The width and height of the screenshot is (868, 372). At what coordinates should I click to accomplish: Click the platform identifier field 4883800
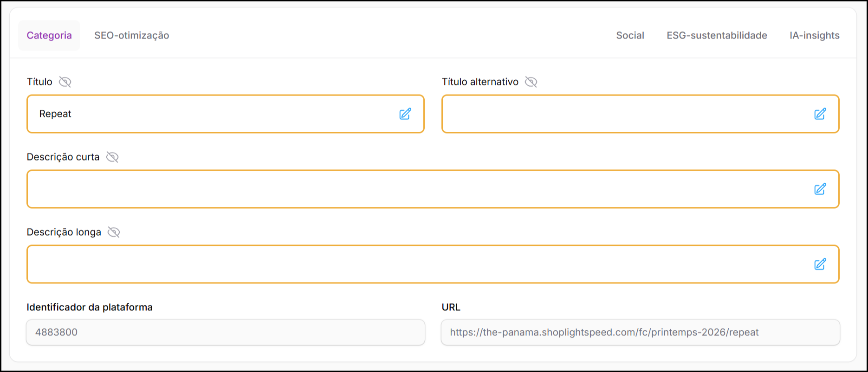[225, 332]
